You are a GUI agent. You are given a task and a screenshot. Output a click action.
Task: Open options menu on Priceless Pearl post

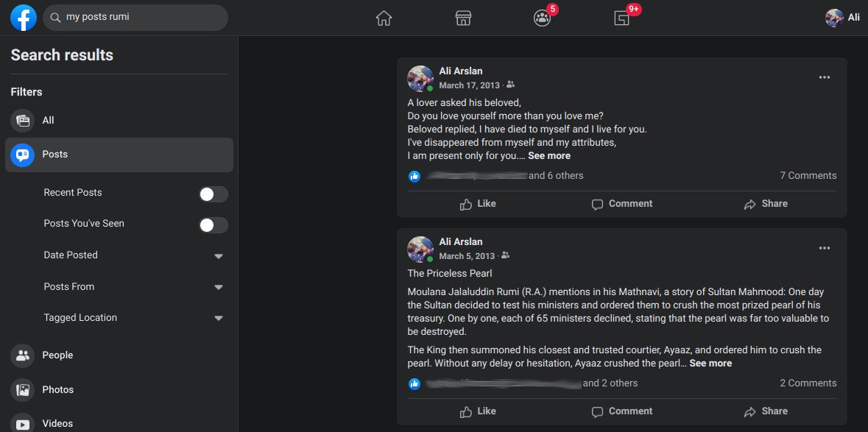tap(824, 248)
